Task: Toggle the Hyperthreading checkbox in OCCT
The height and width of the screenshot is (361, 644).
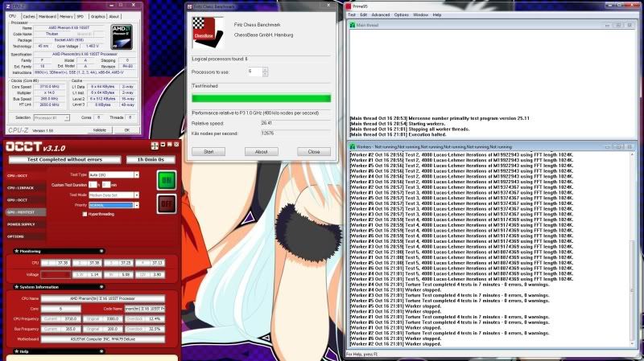Action: pyautogui.click(x=85, y=214)
